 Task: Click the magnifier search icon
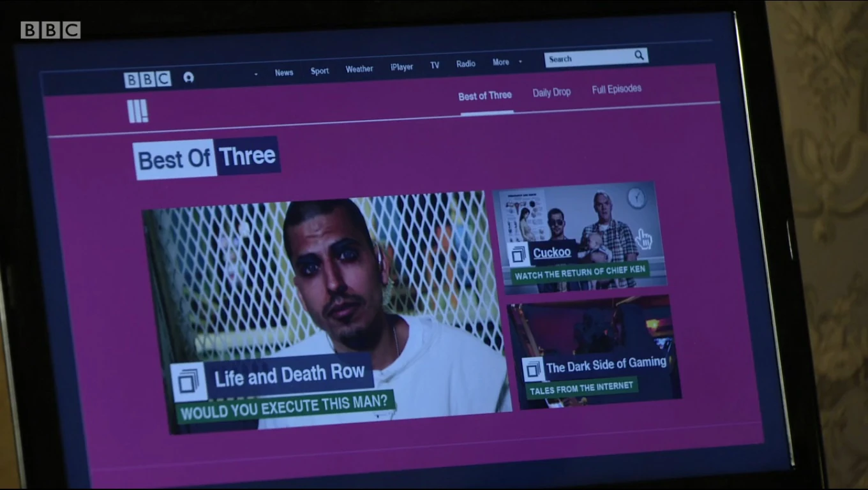click(639, 56)
